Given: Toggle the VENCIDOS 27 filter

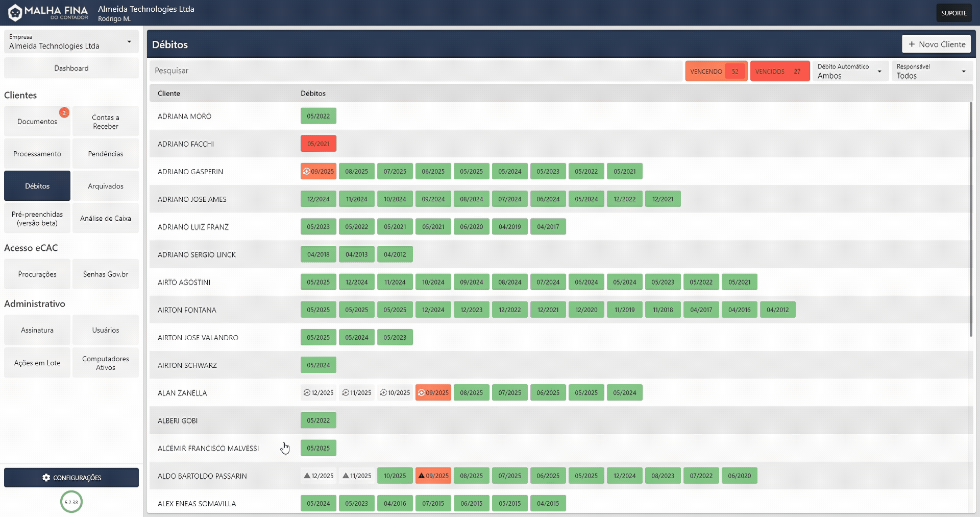Looking at the screenshot, I should click(x=779, y=71).
